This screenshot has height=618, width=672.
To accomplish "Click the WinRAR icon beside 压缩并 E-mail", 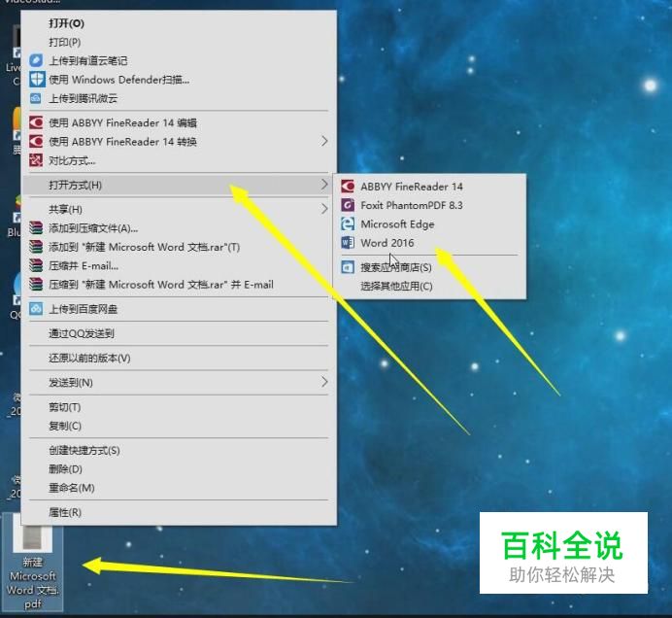I will point(36,265).
